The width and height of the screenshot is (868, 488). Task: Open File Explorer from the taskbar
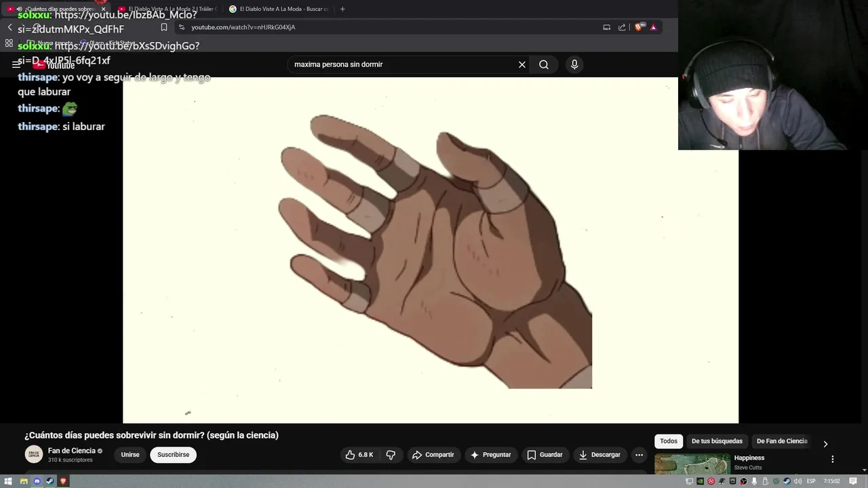(x=23, y=481)
